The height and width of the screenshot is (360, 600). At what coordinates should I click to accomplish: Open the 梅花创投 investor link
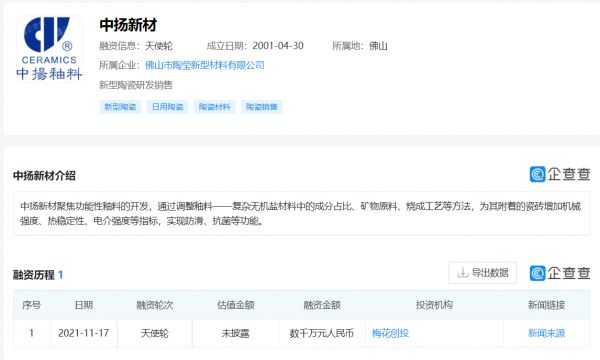coord(390,333)
